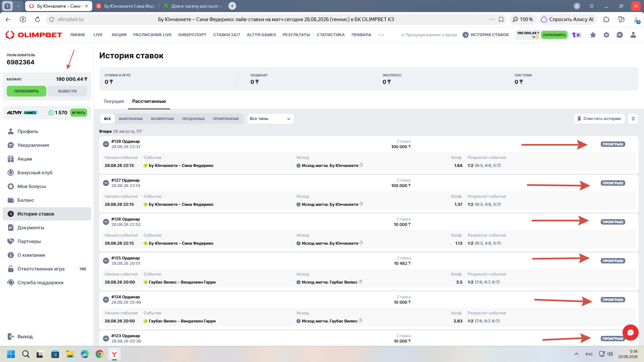This screenshot has width=644, height=362.
Task: Switch to the 'Текущие' tab
Action: click(x=114, y=101)
